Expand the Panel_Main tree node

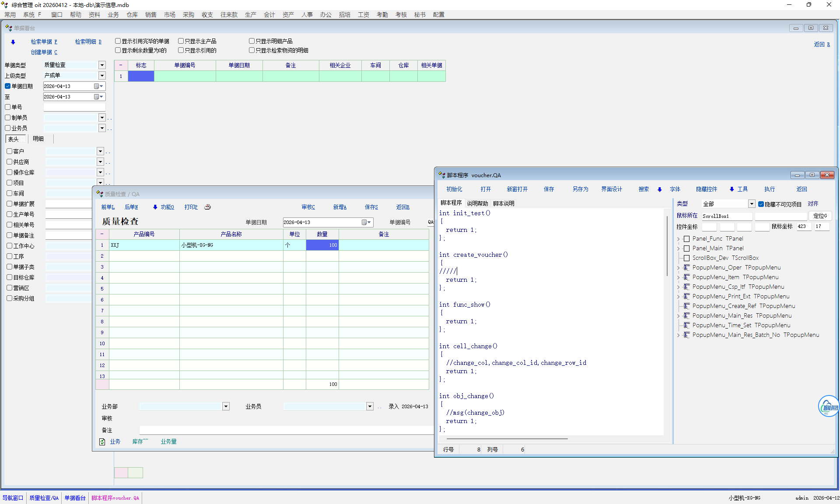(679, 248)
